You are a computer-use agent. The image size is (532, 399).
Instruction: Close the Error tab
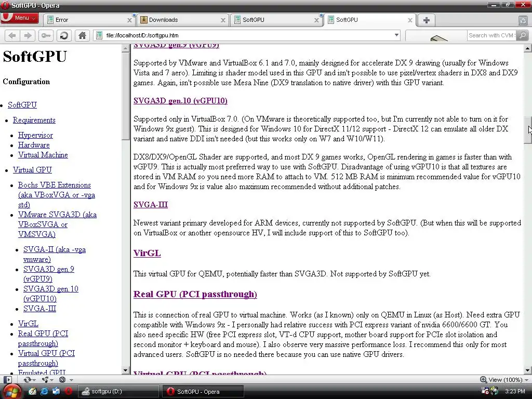(129, 20)
